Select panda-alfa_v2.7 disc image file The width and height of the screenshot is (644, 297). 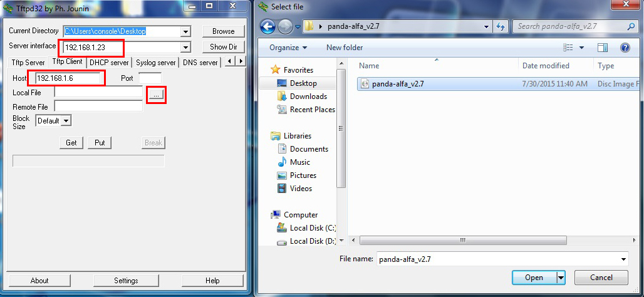click(x=398, y=83)
